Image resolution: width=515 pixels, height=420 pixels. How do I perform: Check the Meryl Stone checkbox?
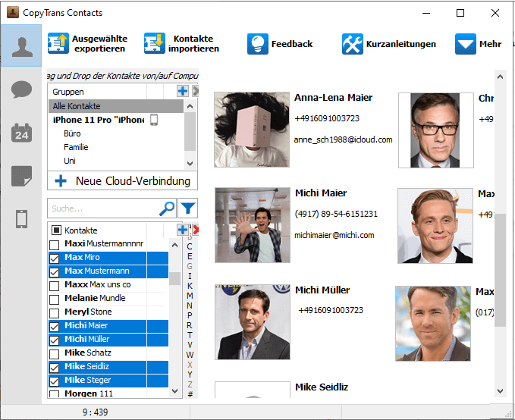[54, 313]
